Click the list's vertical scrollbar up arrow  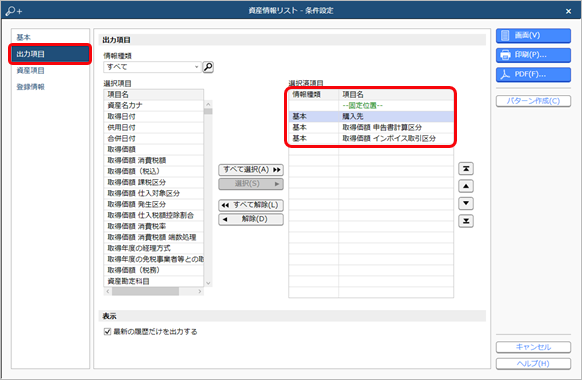click(208, 104)
